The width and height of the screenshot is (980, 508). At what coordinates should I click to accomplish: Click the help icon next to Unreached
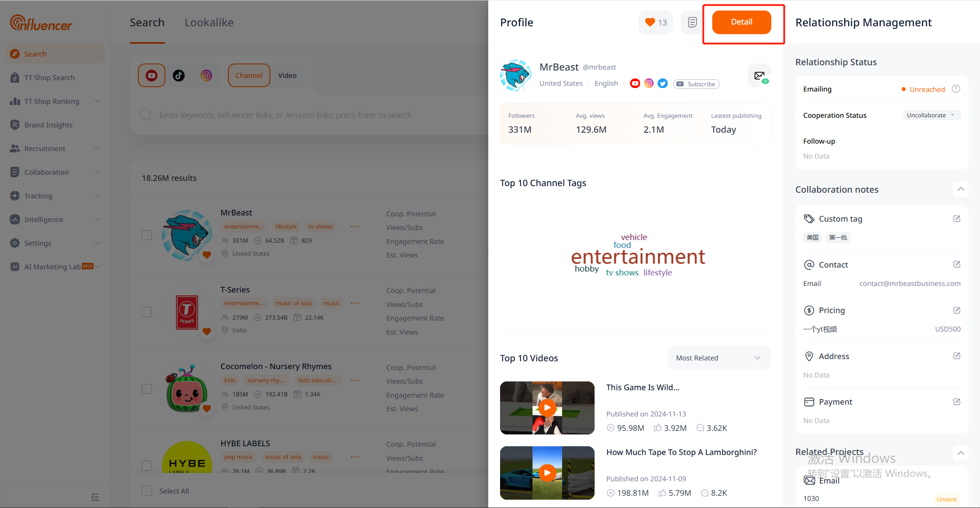pos(956,89)
